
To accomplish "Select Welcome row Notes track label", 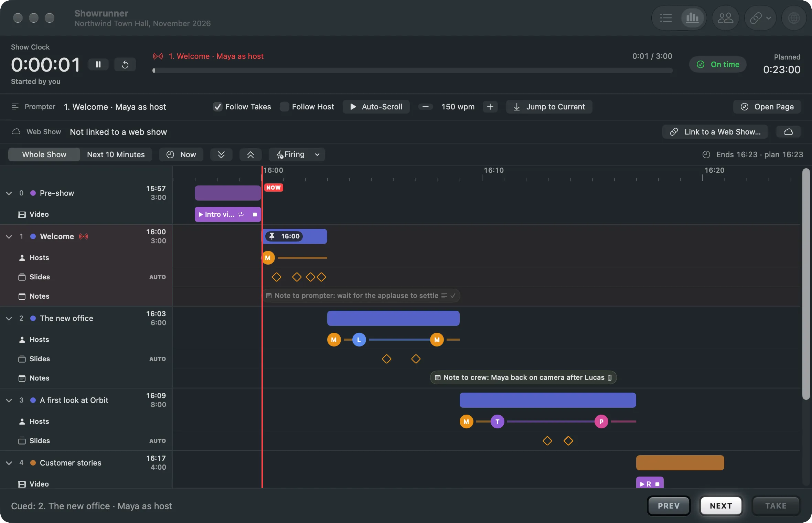I will coord(34,296).
